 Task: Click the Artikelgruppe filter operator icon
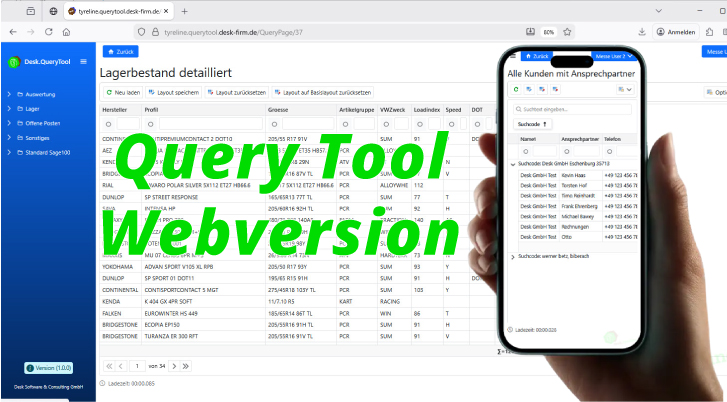click(345, 124)
